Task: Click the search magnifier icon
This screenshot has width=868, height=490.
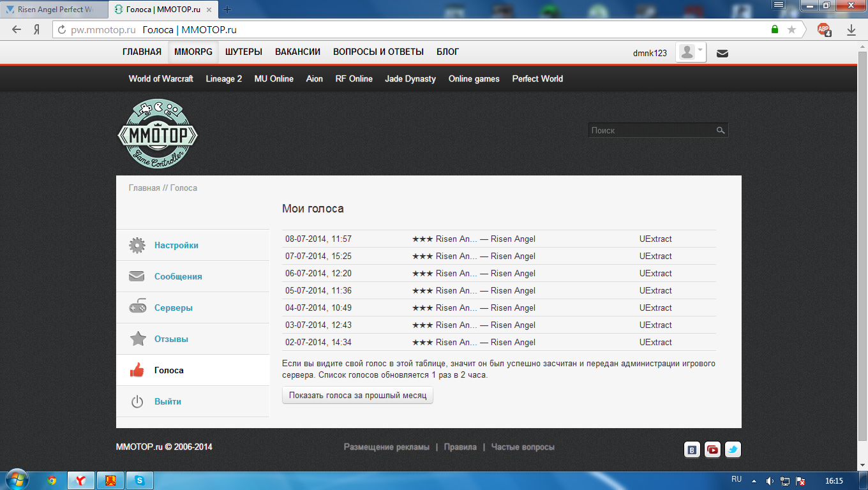Action: click(x=721, y=130)
